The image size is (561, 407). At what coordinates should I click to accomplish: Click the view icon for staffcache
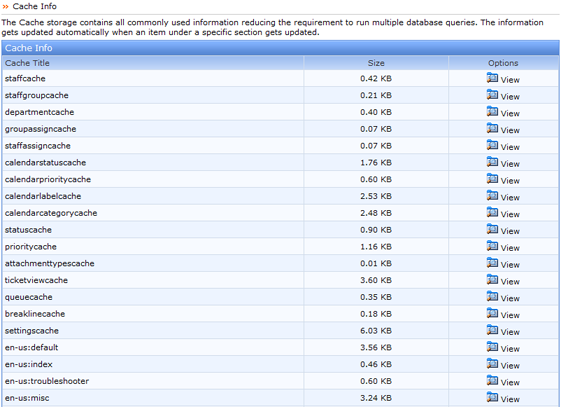coord(492,78)
